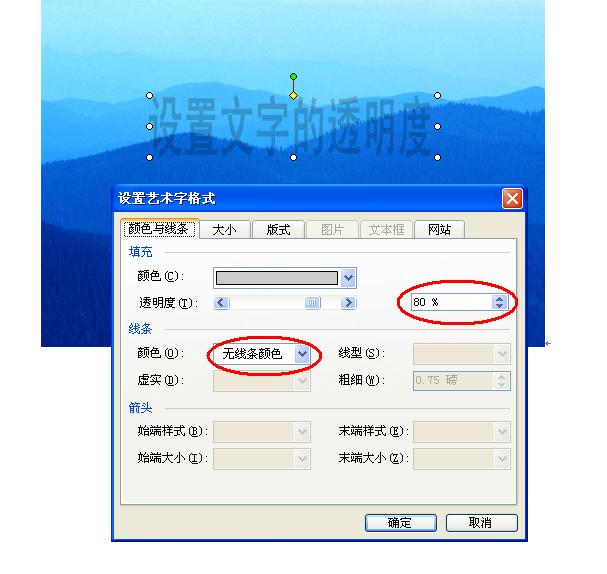Select the top-left resize handle of WordArt
The height and width of the screenshot is (574, 607).
pos(149,96)
